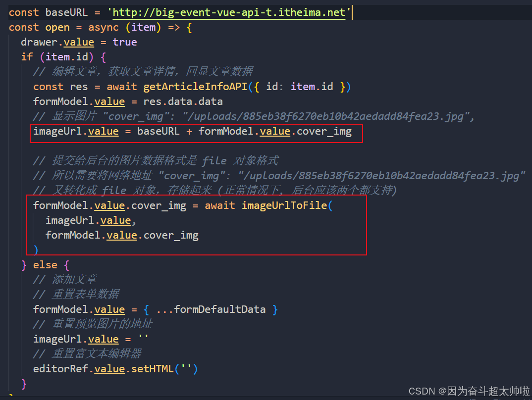Click 'formModel.value.cover_img' second argument of imageUrlToFile
Viewport: 532px width, 400px height.
[x=122, y=235]
